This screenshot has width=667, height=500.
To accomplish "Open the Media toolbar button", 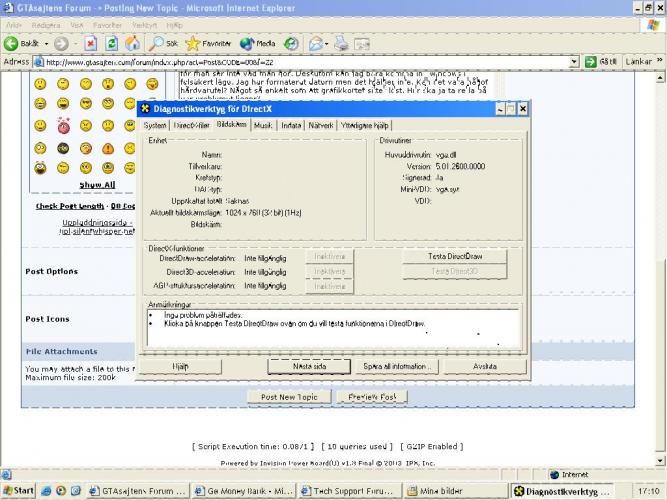I will click(259, 44).
